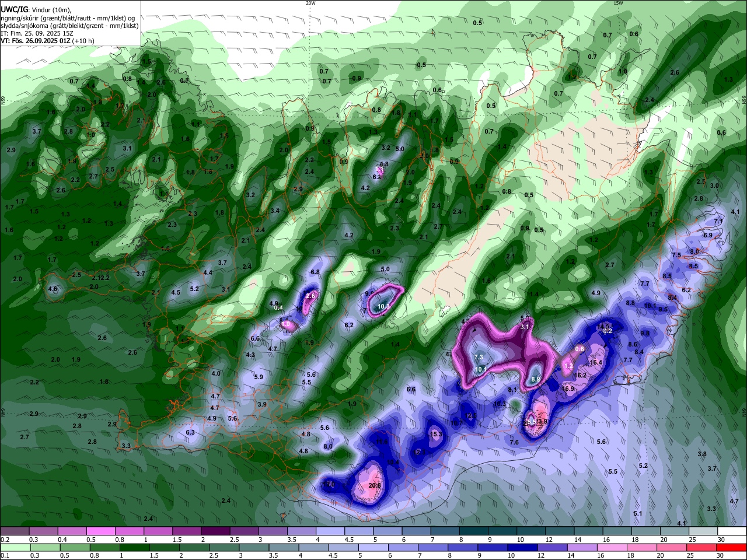Screen dimensions: 747x560
Task: Click the 6.8 precipitation value on the map
Action: click(x=315, y=272)
